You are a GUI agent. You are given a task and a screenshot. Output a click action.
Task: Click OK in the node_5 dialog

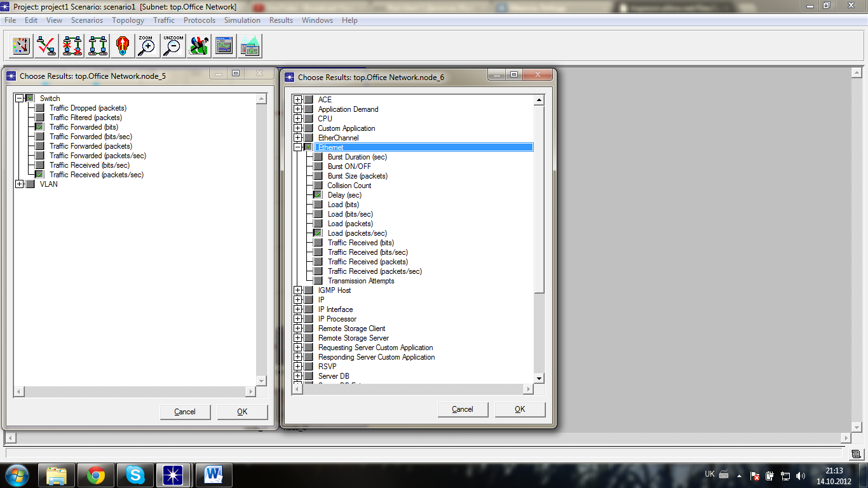242,412
